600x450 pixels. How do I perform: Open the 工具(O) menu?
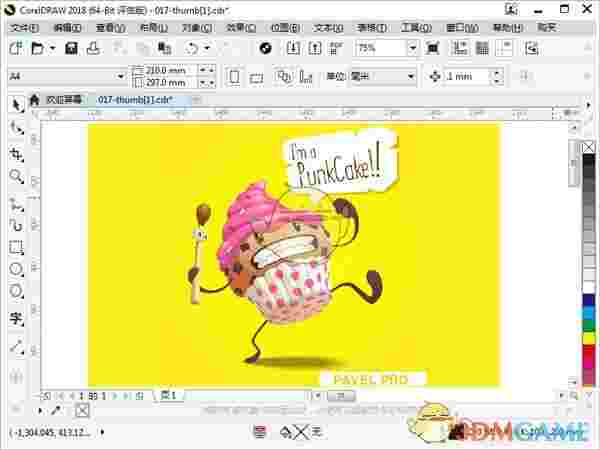pos(416,28)
